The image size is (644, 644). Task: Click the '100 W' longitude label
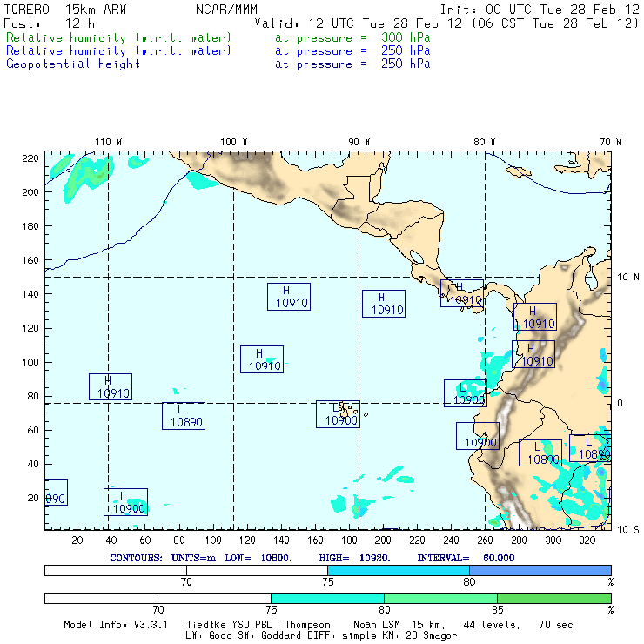(x=234, y=142)
